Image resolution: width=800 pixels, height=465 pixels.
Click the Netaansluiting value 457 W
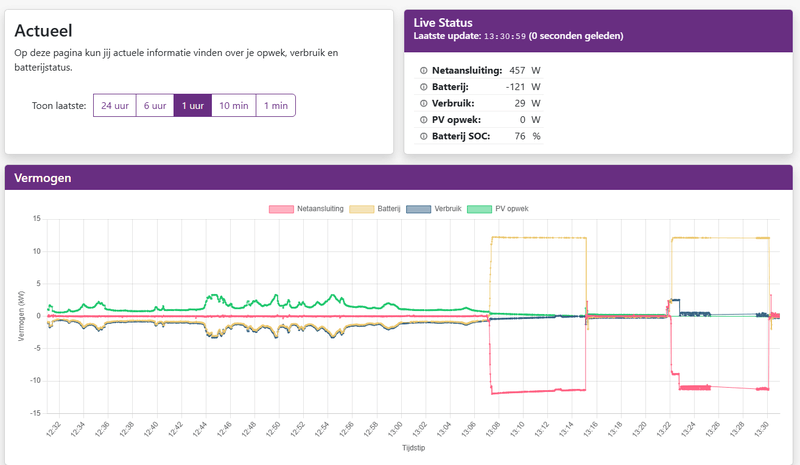coord(524,70)
